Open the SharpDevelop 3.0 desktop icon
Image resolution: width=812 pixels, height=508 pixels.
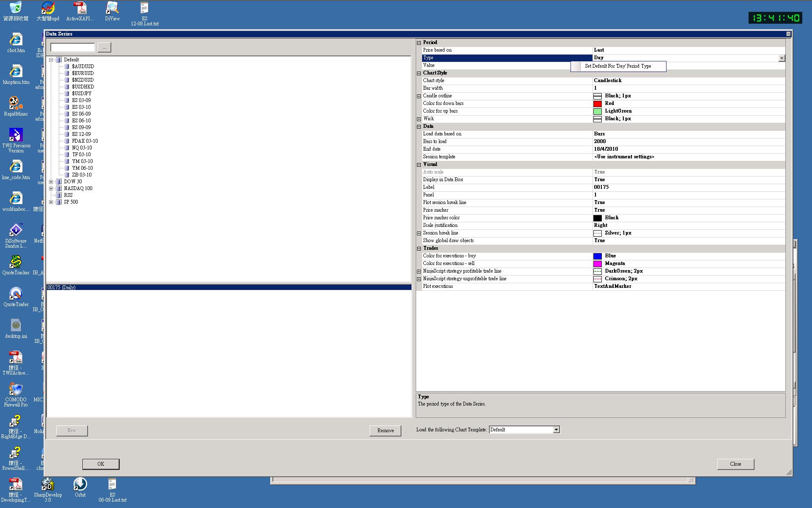coord(47,485)
